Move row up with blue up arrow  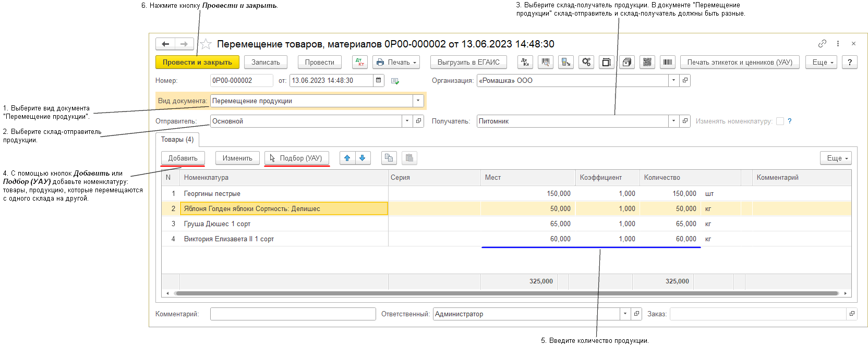pos(347,158)
